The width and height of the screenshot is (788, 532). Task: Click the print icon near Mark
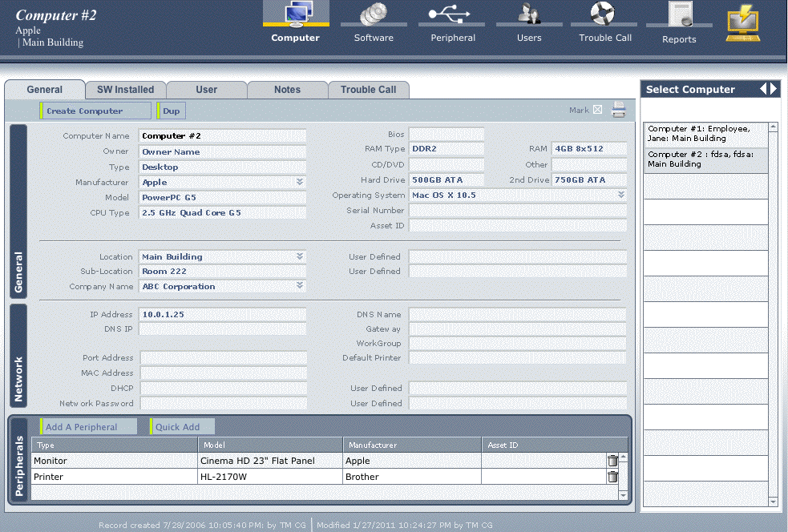tap(618, 109)
